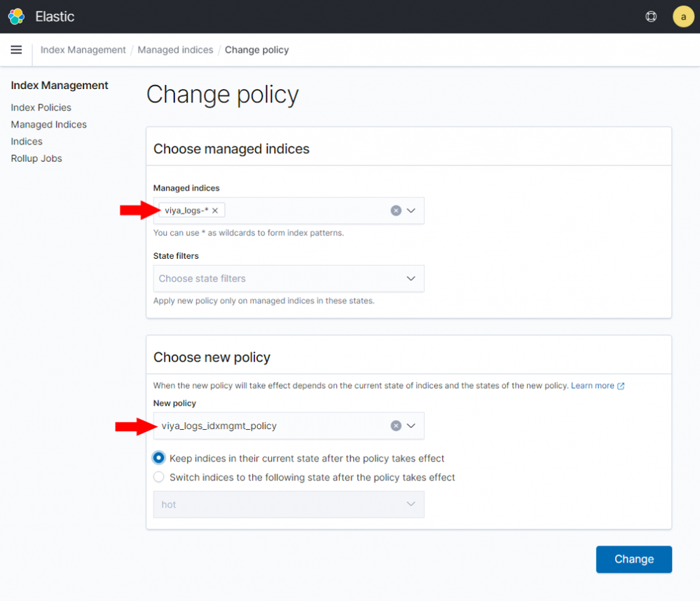The image size is (700, 601).
Task: Clear all managed indices selections
Action: tap(396, 210)
